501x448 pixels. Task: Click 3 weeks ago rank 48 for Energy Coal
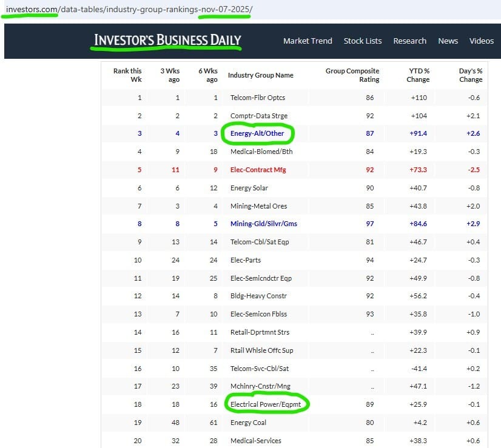175,423
